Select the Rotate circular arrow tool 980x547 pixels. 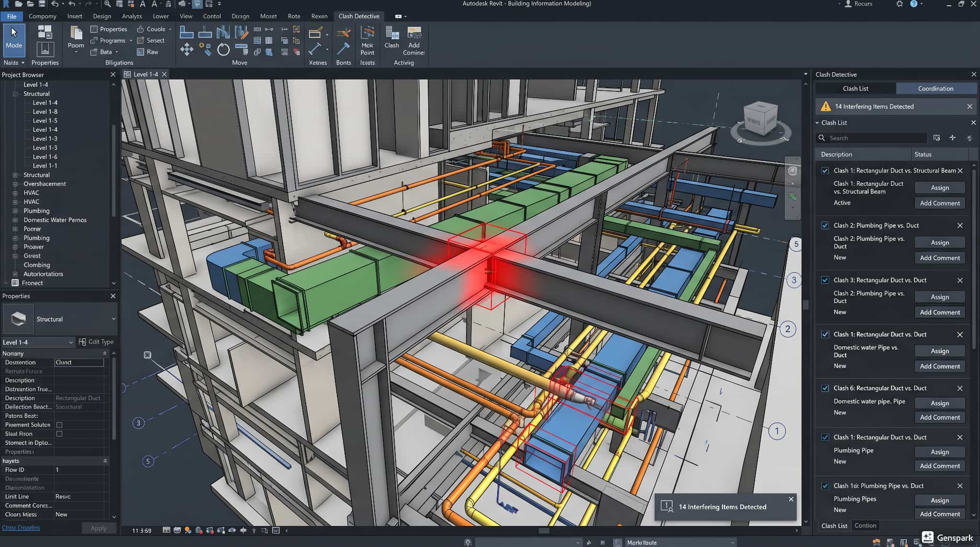coord(223,50)
